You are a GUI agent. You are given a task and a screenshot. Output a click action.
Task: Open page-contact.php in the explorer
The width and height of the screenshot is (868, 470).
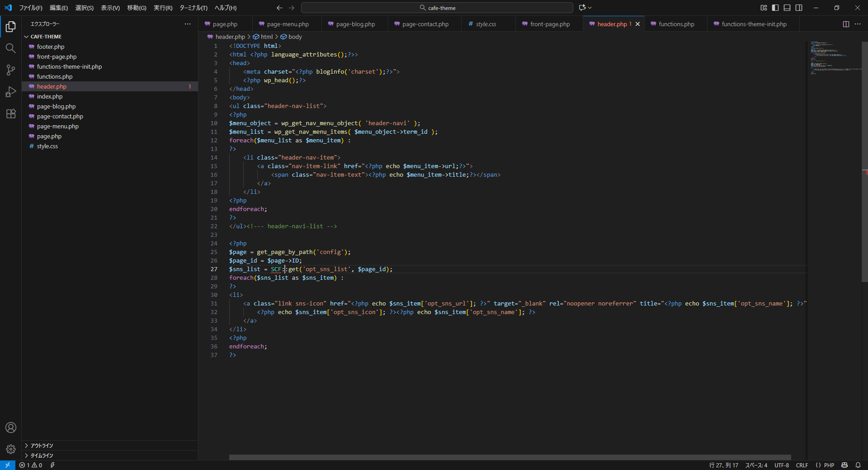[x=60, y=116]
